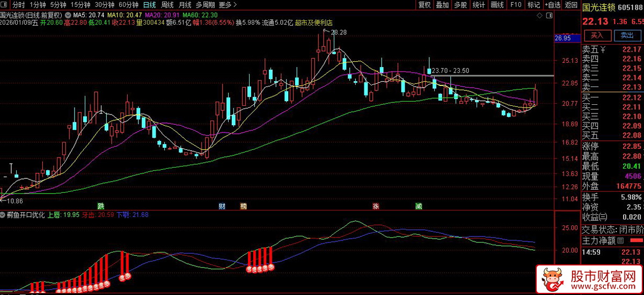The height and width of the screenshot is (295, 644).
Task: Click the 国光连锁 stock name header
Action: pos(598,7)
